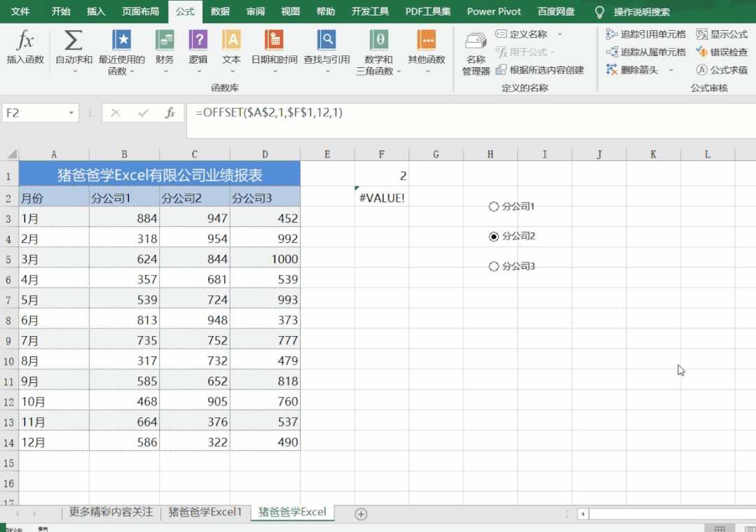Select the 分公司1 radio button
756x532 pixels.
(x=494, y=206)
